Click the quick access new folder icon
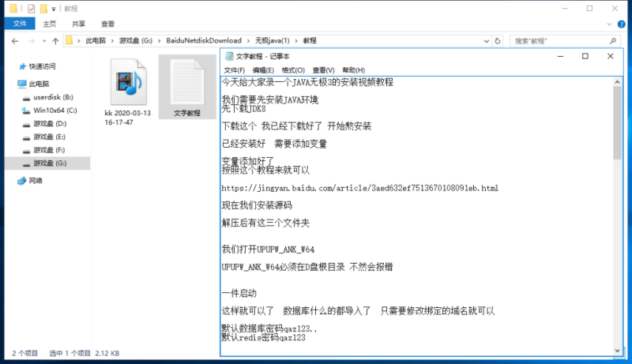This screenshot has width=632, height=364. point(43,9)
